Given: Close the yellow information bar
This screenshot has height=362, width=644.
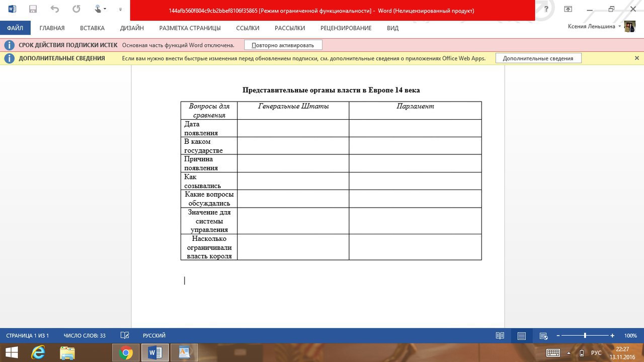Looking at the screenshot, I should tap(637, 58).
